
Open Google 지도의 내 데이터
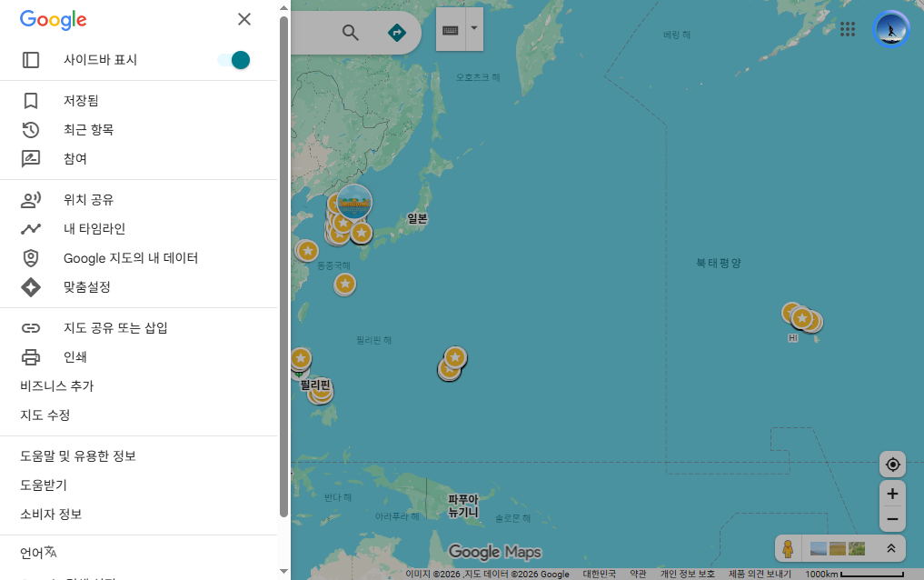(x=138, y=258)
